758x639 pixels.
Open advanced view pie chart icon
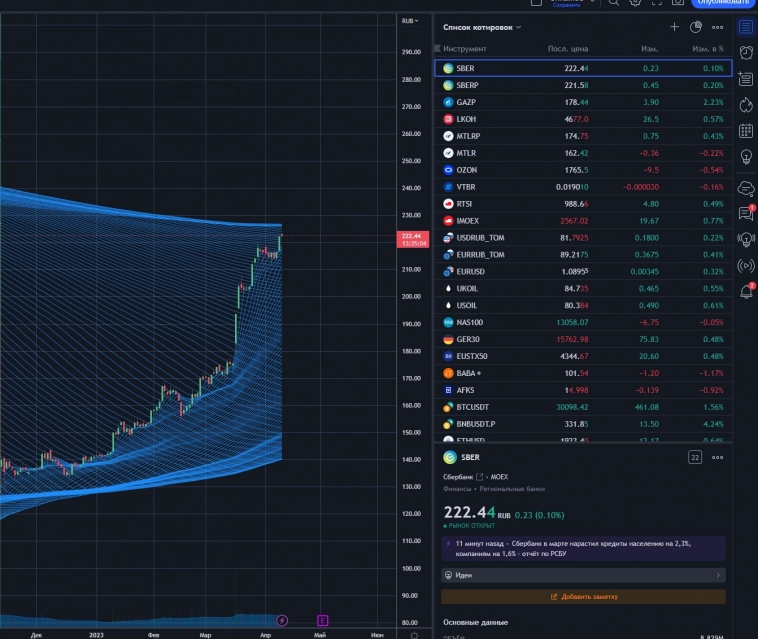pyautogui.click(x=696, y=27)
